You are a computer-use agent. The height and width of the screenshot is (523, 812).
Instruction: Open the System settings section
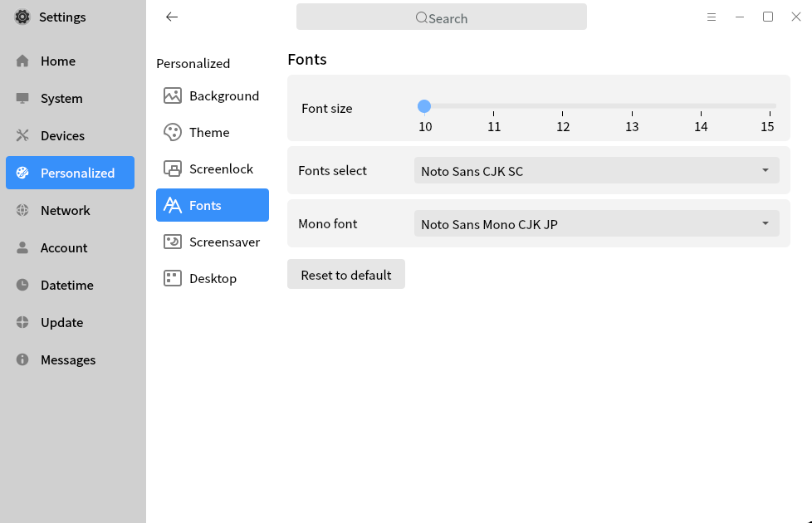[61, 98]
